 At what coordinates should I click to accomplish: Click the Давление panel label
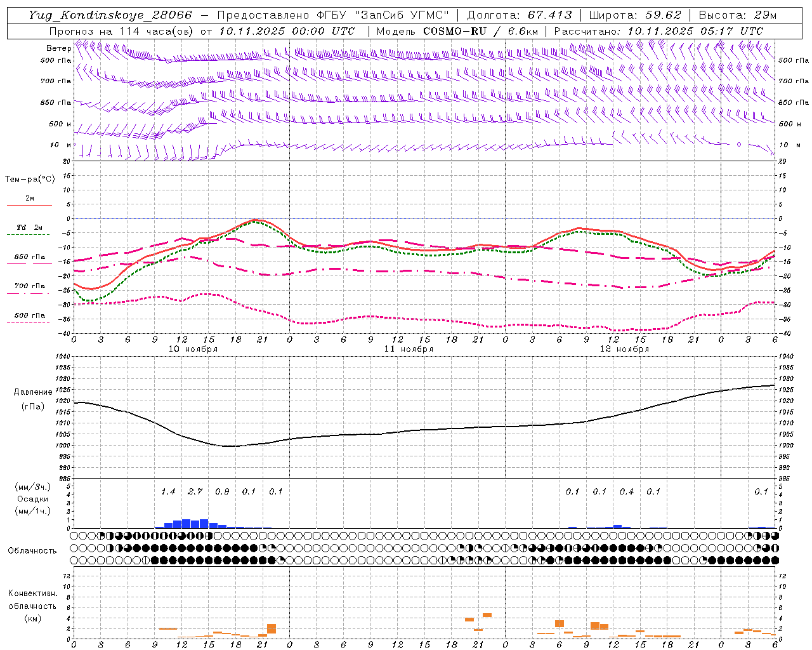point(33,392)
